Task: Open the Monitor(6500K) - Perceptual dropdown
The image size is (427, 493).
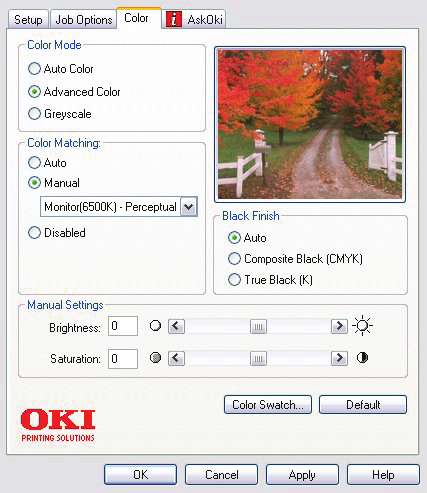Action: [119, 207]
